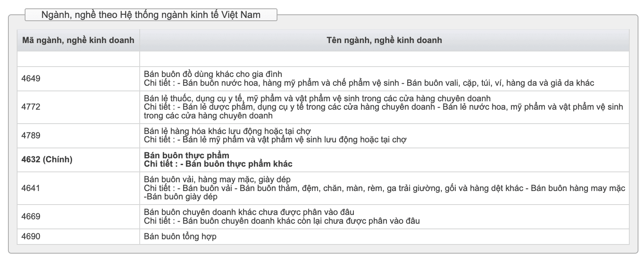
Task: Click the "Bán buôn thực phẩm khác" detail line
Action: click(218, 164)
